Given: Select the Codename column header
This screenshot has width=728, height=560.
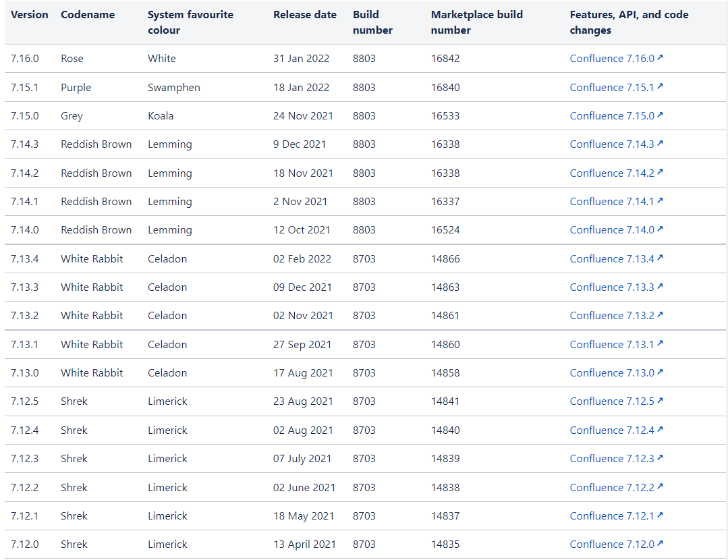Looking at the screenshot, I should tap(88, 14).
